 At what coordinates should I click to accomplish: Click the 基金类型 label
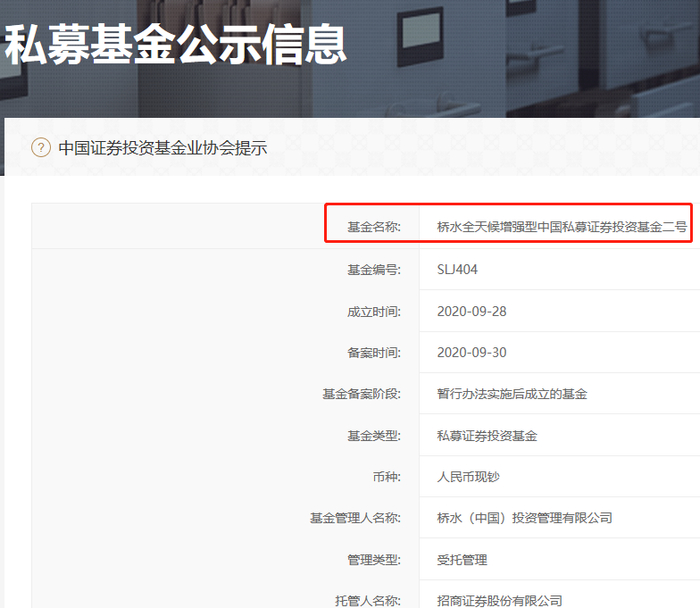374,435
